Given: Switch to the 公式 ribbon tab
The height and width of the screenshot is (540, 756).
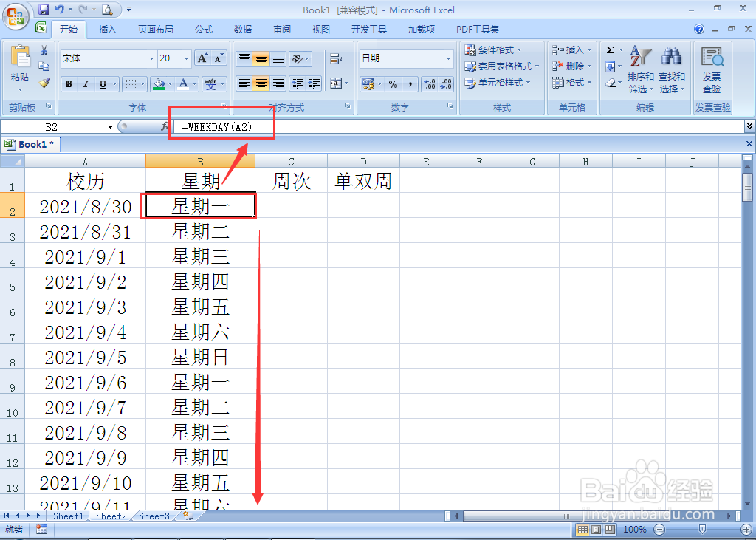Looking at the screenshot, I should click(204, 29).
